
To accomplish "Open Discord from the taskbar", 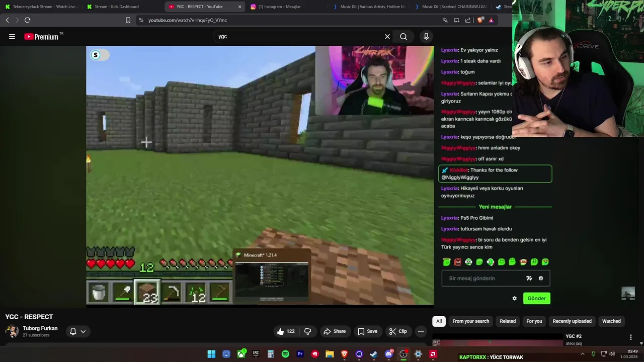I will [388, 354].
